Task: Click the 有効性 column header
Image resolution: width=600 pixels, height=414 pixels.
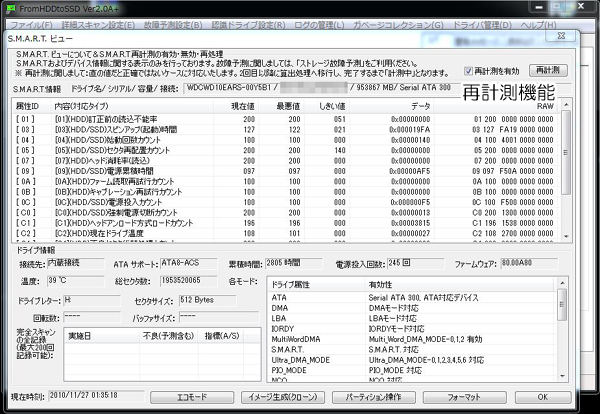Action: (460, 285)
